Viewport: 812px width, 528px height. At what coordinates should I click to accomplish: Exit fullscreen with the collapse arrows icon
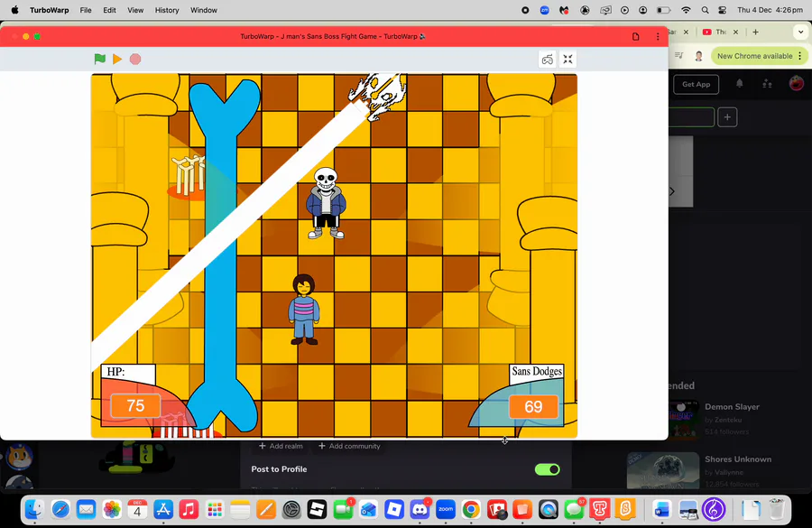point(568,59)
